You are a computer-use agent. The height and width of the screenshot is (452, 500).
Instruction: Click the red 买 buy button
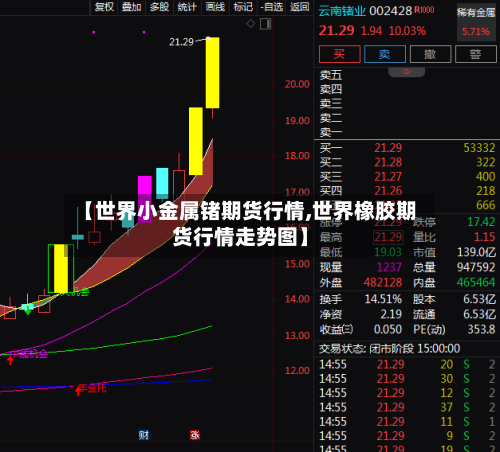[x=340, y=54]
